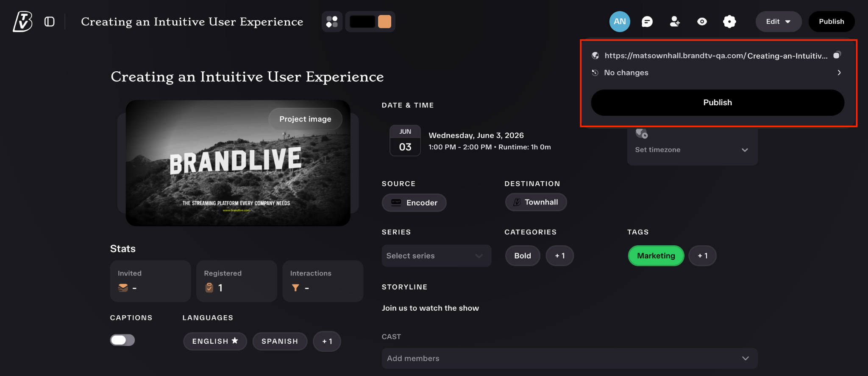Open the Edit mode dropdown
The image size is (868, 376).
tap(779, 22)
